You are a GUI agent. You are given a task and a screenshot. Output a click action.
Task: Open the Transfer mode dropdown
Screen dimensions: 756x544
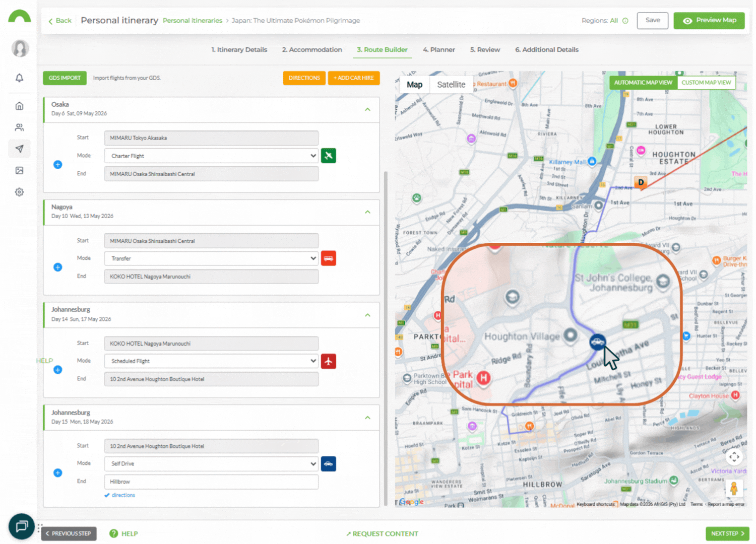211,258
